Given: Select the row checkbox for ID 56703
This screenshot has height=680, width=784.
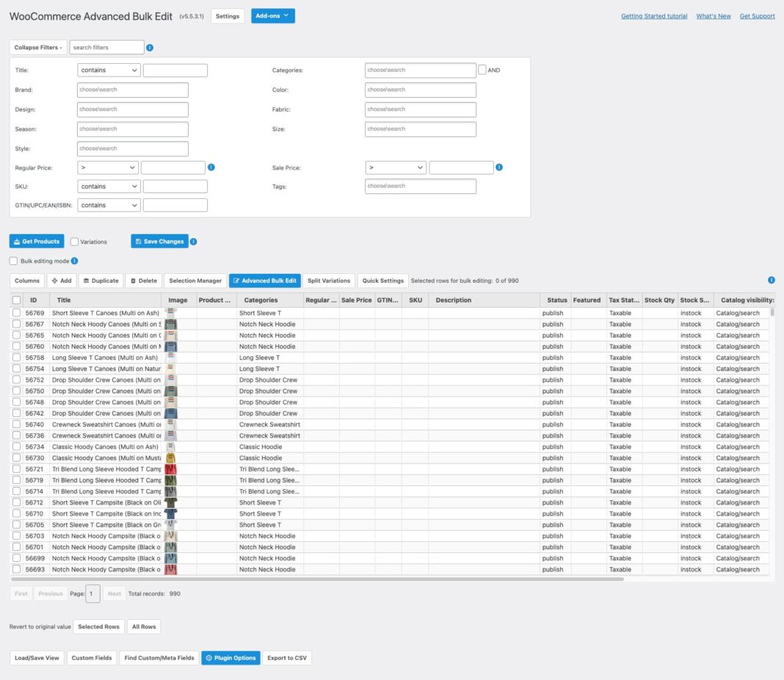Looking at the screenshot, I should click(16, 536).
